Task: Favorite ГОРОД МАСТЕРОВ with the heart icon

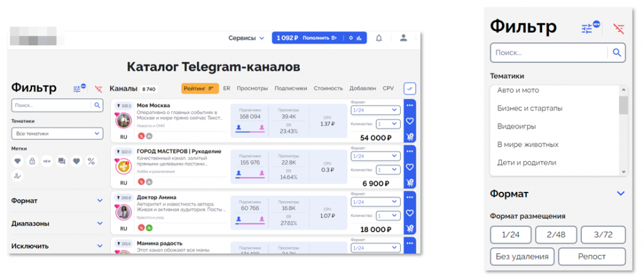Action: (x=409, y=167)
